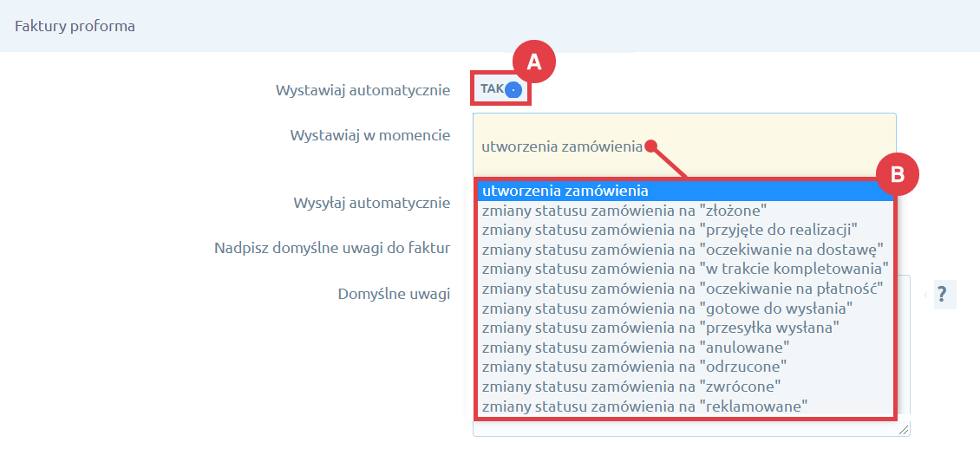This screenshot has height=455, width=980.
Task: Pick status option "oczekiwanie na dostawę"
Action: pos(683,250)
